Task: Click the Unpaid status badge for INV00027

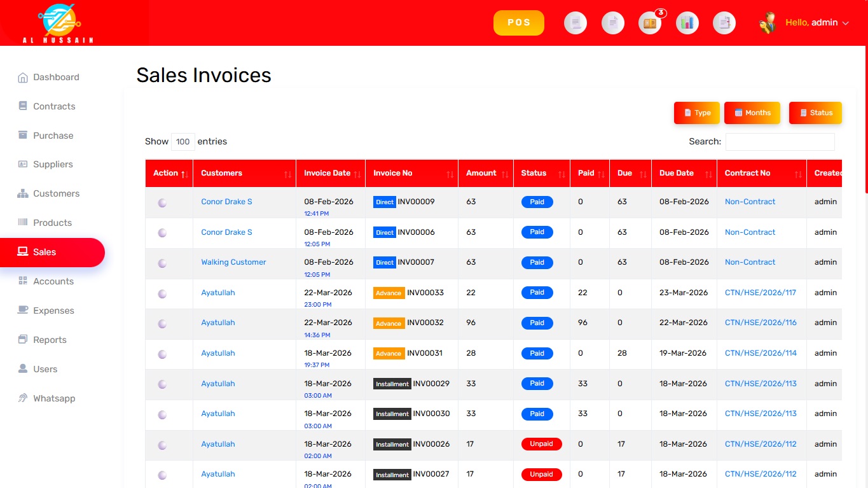Action: click(x=541, y=474)
